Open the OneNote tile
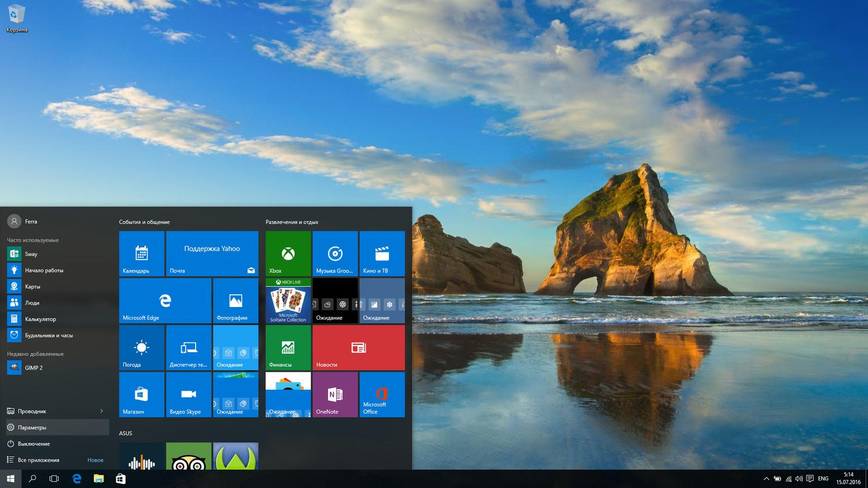This screenshot has height=488, width=868. point(334,394)
